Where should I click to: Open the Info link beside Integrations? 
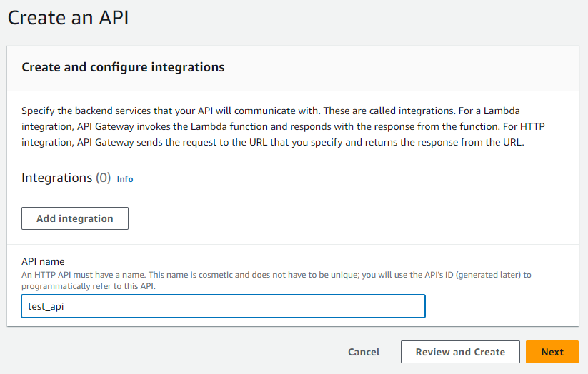125,179
